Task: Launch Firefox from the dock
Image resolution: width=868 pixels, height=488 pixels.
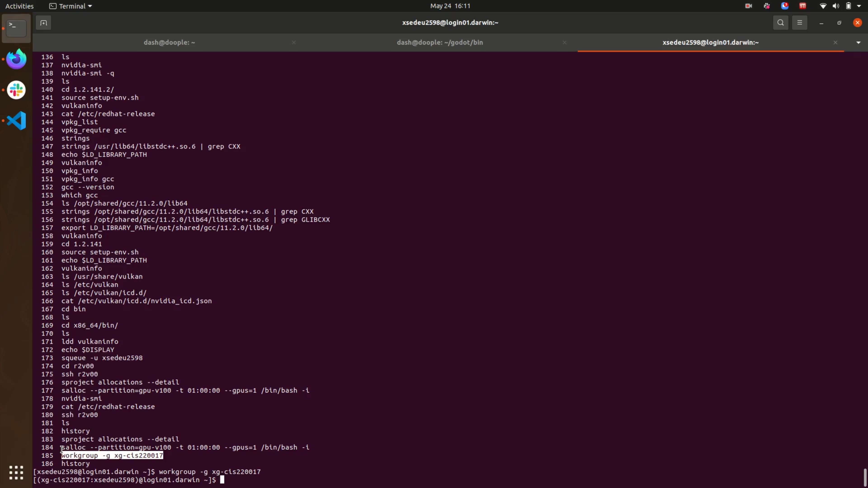Action: pos(16,59)
